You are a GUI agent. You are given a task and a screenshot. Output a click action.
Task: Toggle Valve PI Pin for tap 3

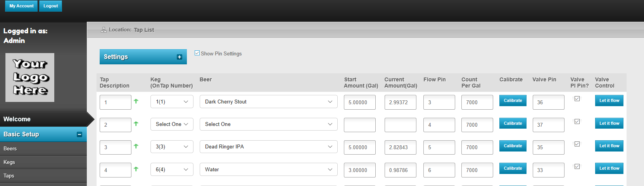point(577,144)
